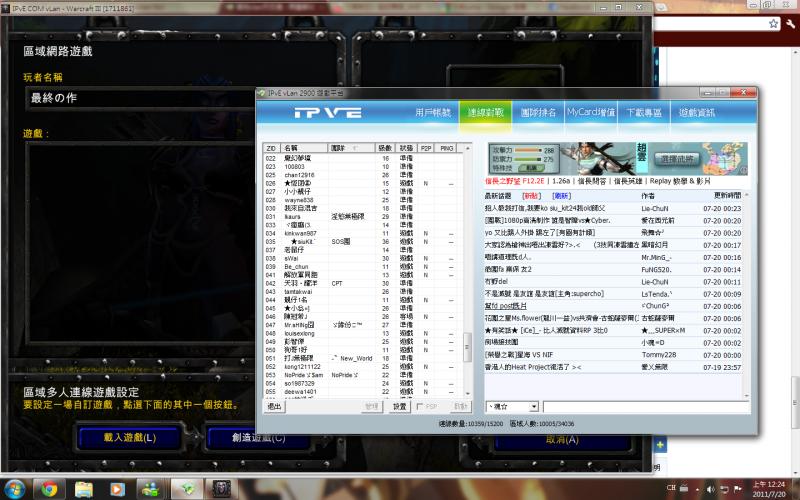Open forum post by Tommy228
Image resolution: width=800 pixels, height=500 pixels.
pyautogui.click(x=519, y=355)
